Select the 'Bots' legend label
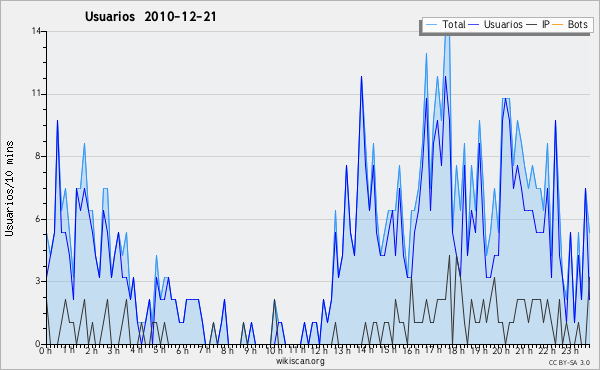The width and height of the screenshot is (600, 370). click(x=577, y=24)
